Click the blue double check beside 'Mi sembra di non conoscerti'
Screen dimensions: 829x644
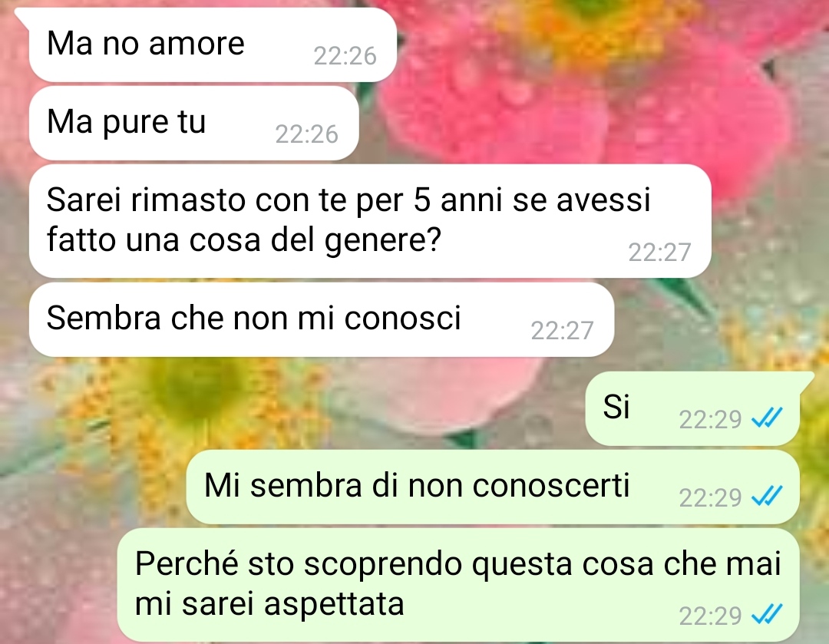[x=767, y=497]
